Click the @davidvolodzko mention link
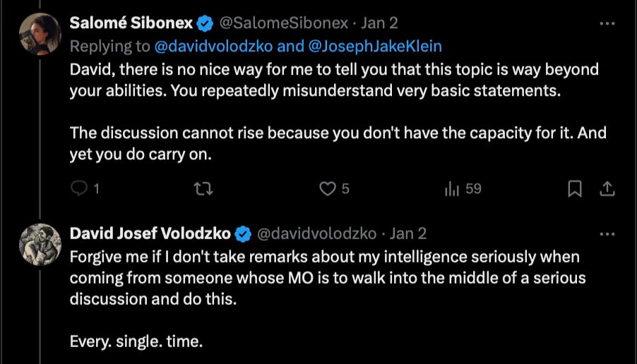The width and height of the screenshot is (637, 364). pos(214,47)
